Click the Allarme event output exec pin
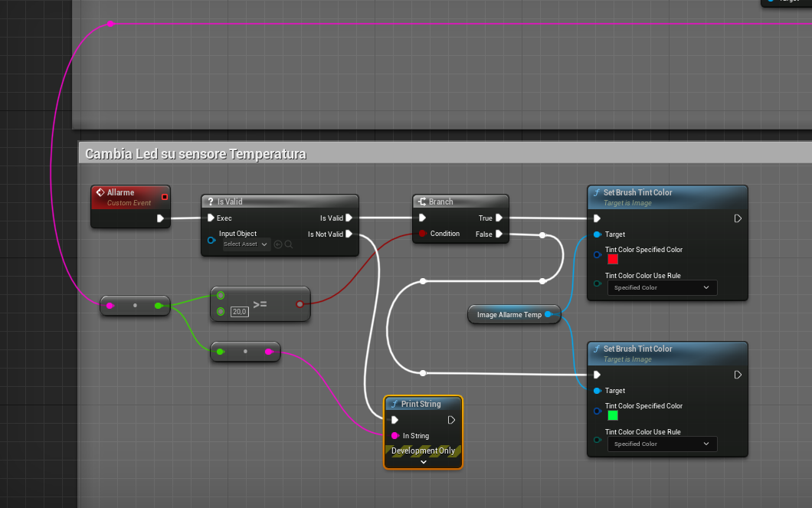This screenshot has width=812, height=508. click(161, 218)
